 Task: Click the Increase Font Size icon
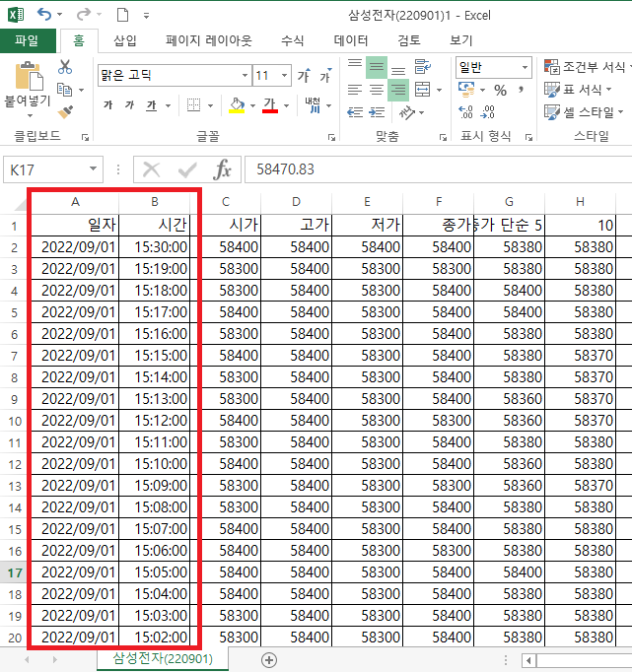click(304, 76)
